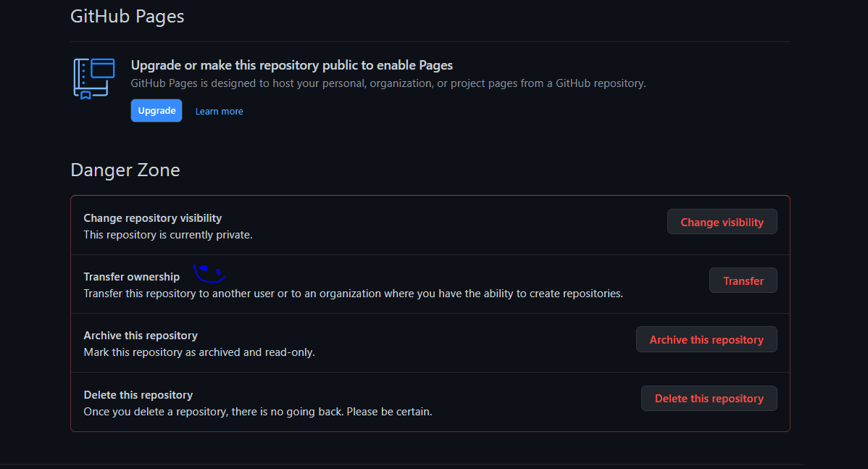Click the 'Transfer this repository to another user' text
This screenshot has width=868, height=469.
click(x=353, y=294)
